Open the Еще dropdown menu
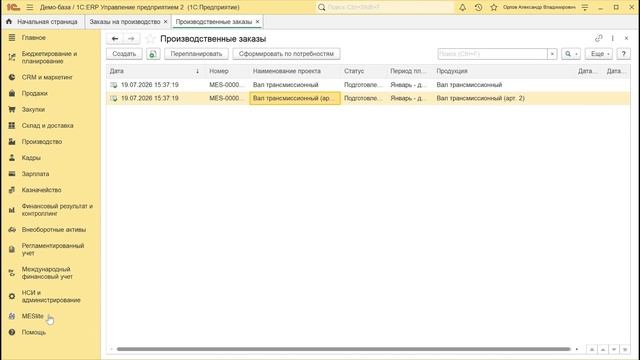The height and width of the screenshot is (360, 640). [599, 54]
